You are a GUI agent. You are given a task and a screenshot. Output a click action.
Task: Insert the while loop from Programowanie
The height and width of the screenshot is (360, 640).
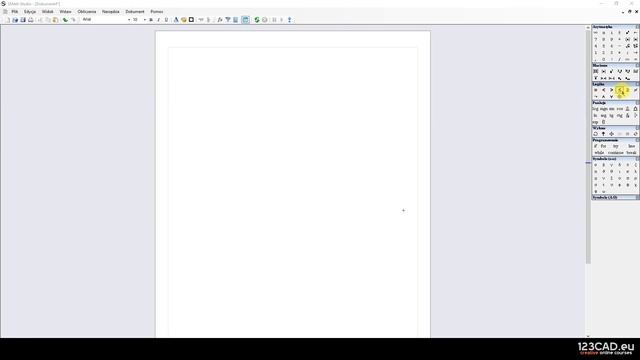(599, 153)
